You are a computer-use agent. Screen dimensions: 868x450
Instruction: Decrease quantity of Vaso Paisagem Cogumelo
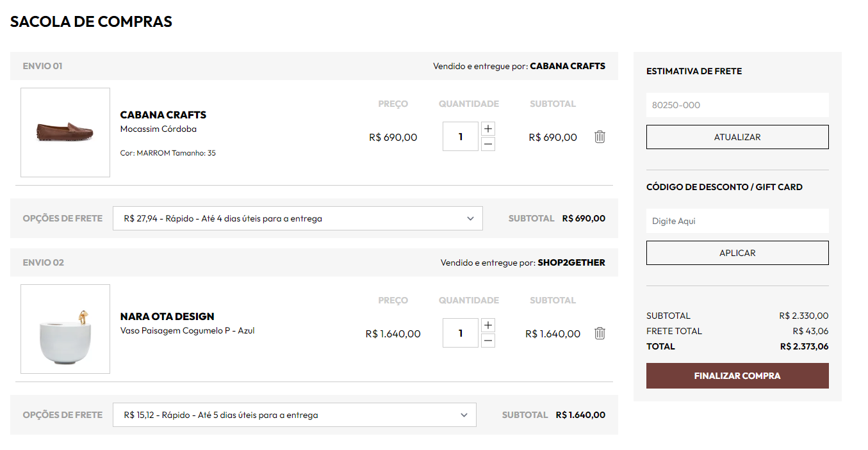(x=488, y=341)
